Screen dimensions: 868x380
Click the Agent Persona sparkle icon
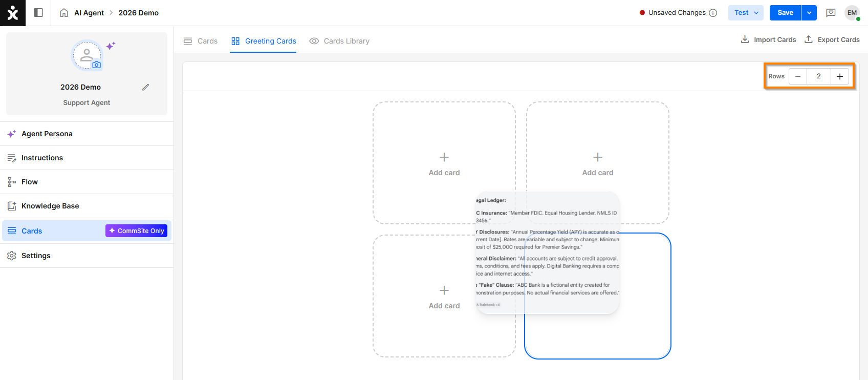(12, 134)
